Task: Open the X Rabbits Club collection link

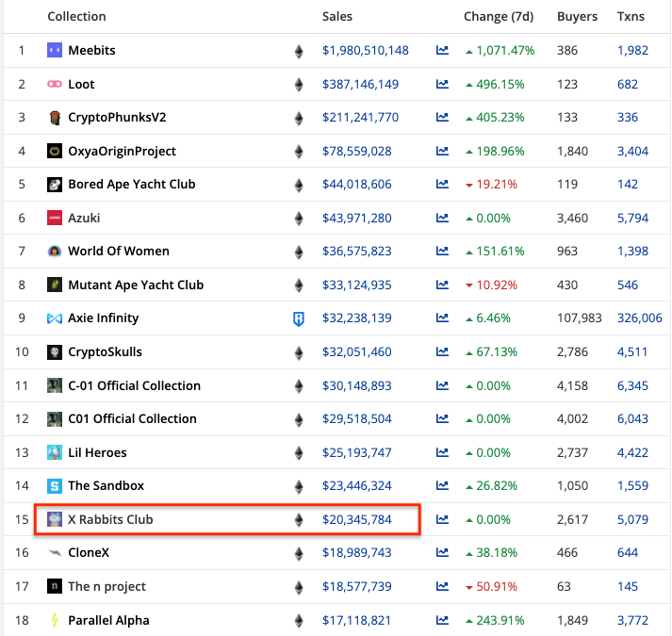Action: [x=110, y=519]
